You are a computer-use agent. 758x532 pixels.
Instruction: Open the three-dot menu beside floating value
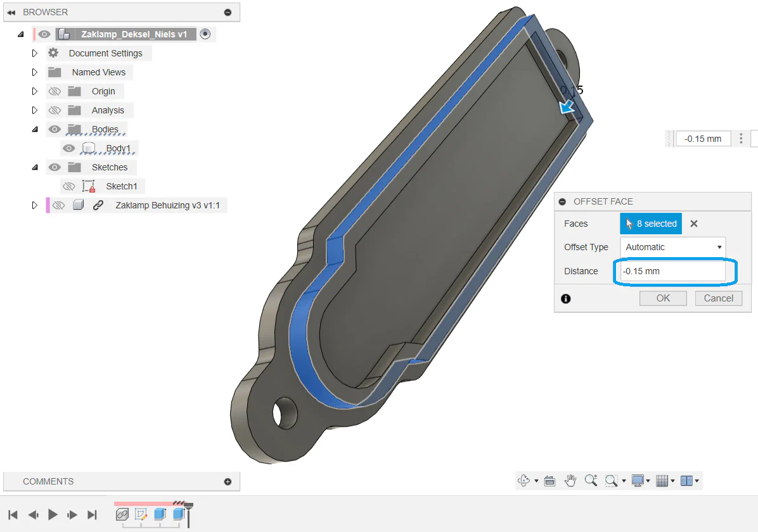741,139
